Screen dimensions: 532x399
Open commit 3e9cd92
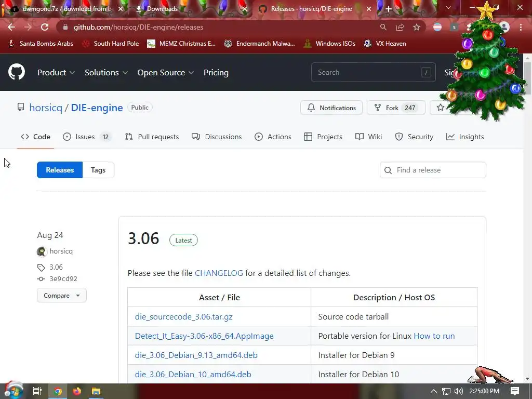[63, 279]
